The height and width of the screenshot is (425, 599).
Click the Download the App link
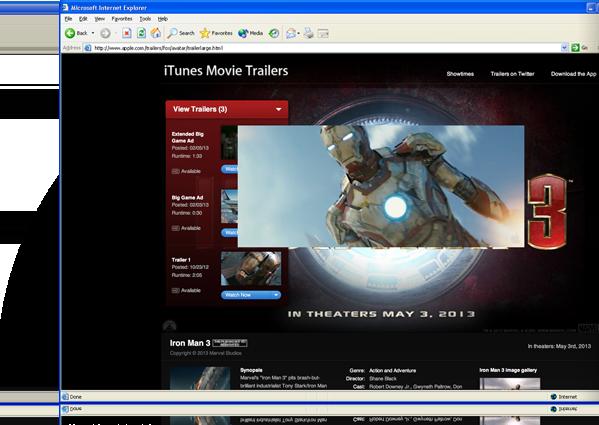click(x=573, y=74)
